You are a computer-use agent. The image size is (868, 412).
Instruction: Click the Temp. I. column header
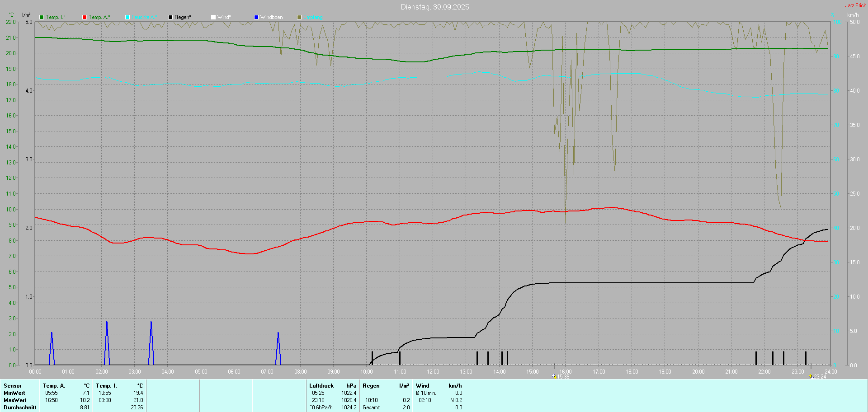coord(106,386)
